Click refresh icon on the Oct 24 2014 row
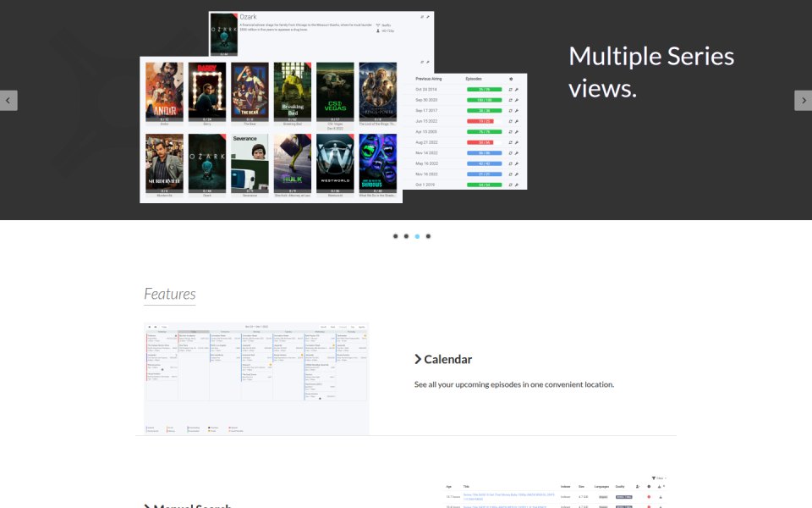 tap(511, 90)
